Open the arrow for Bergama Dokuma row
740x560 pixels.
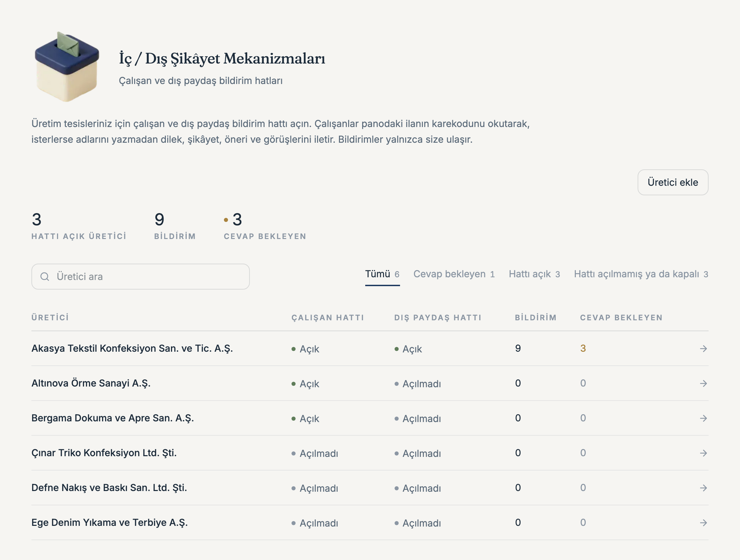click(703, 418)
